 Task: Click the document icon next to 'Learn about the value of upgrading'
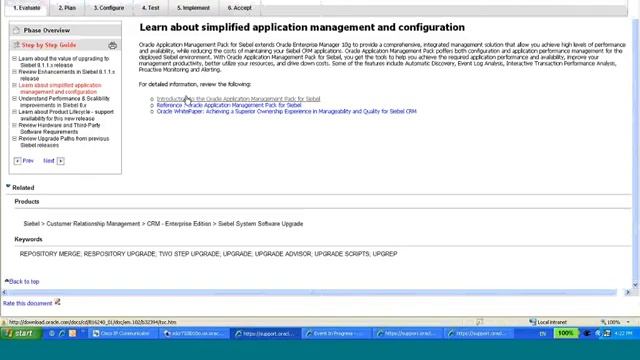click(x=15, y=59)
